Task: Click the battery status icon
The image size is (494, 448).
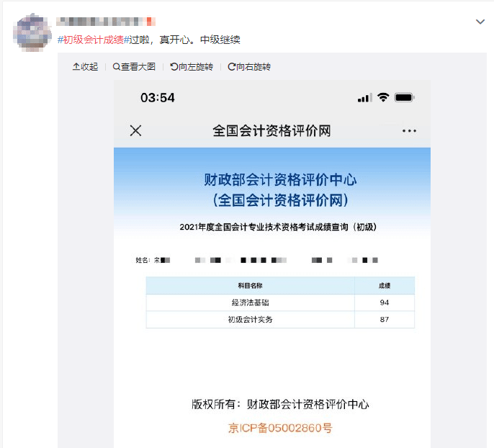Action: click(405, 98)
